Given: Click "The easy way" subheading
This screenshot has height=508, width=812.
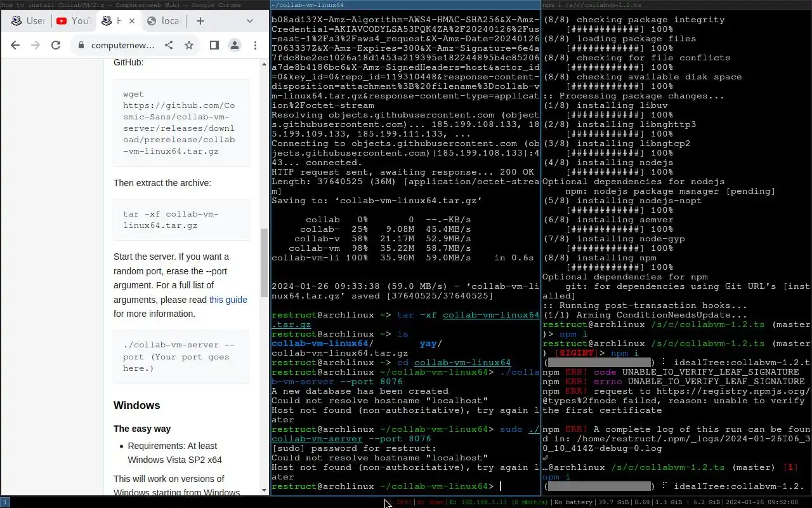Looking at the screenshot, I should [142, 429].
